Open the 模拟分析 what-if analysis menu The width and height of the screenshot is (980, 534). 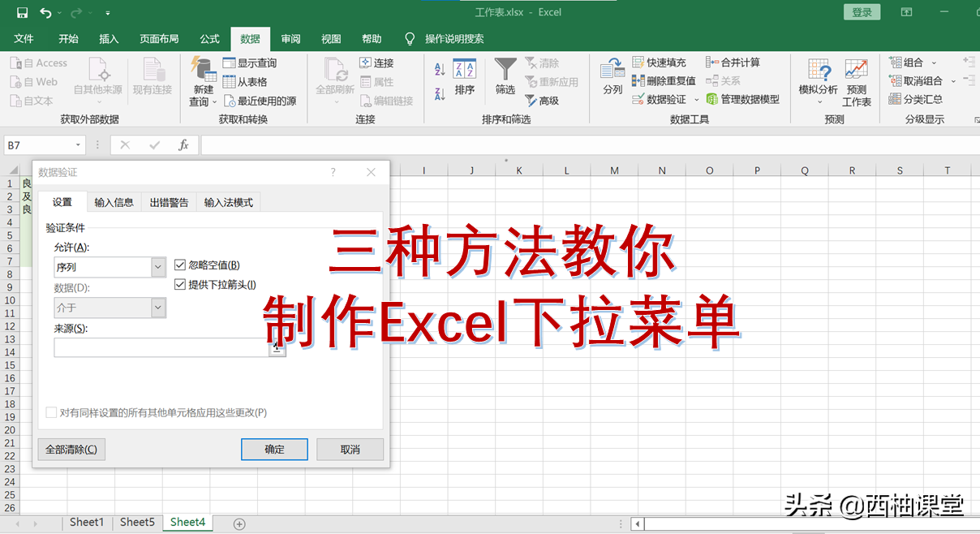pos(818,81)
